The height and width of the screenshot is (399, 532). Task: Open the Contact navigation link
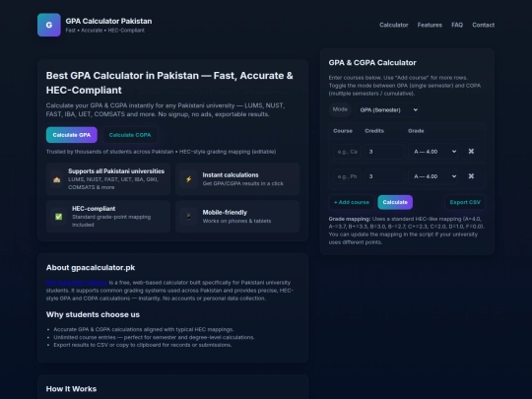click(483, 25)
